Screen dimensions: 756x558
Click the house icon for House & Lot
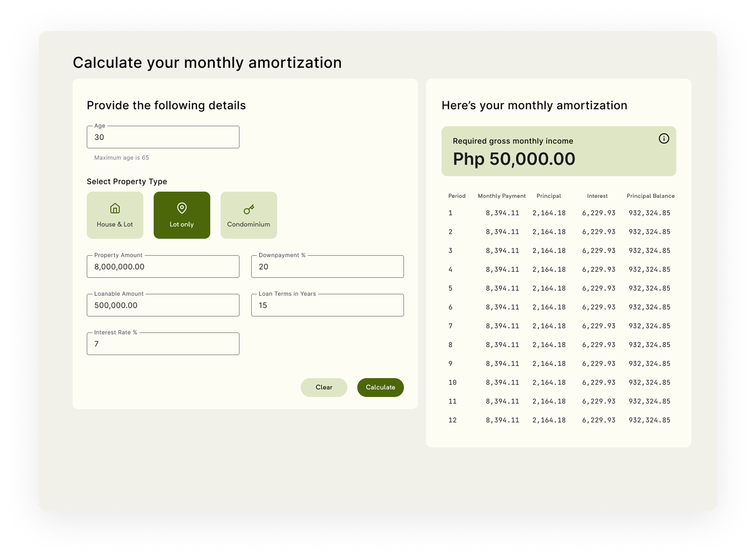(x=115, y=208)
